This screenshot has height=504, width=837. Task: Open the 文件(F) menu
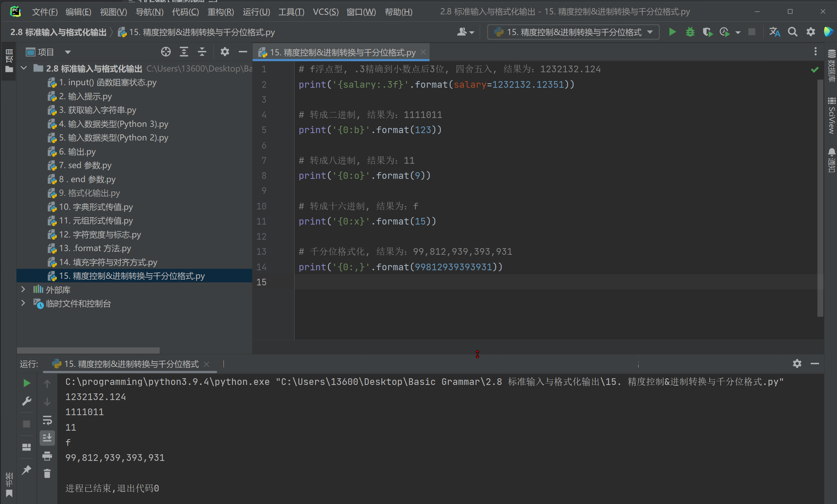45,12
